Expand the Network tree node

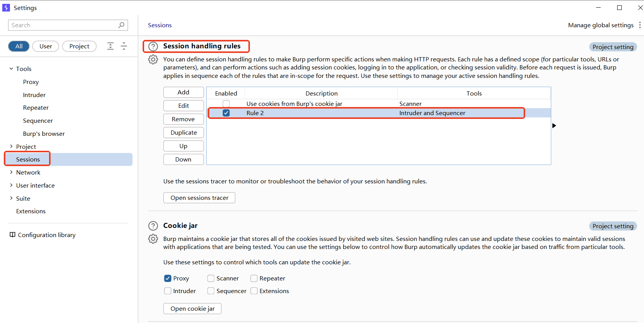point(11,172)
